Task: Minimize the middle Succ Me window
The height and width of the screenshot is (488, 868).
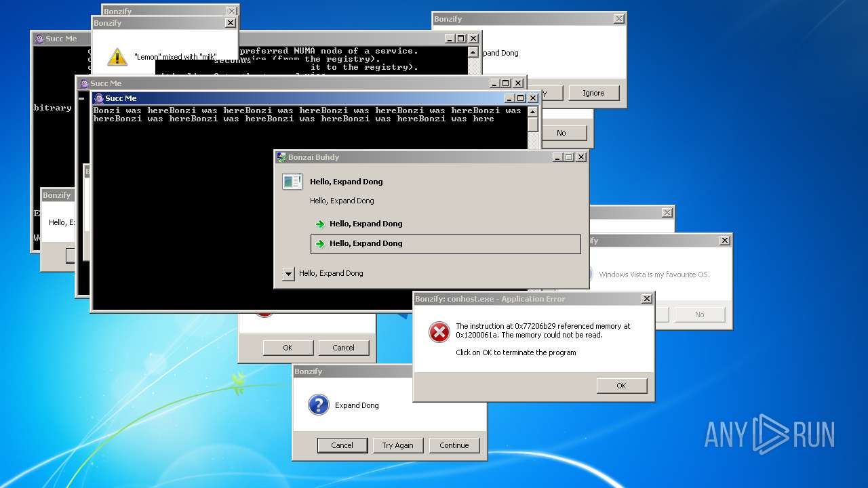Action: point(494,83)
